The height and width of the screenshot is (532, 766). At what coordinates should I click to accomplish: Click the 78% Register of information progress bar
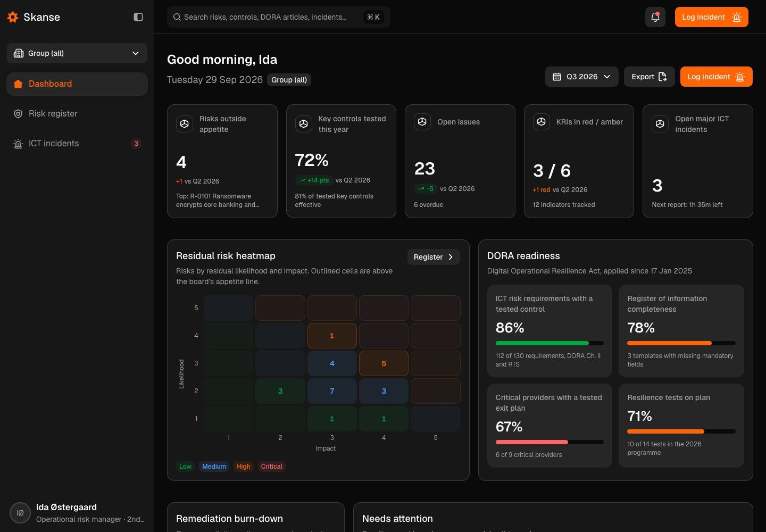pyautogui.click(x=681, y=343)
